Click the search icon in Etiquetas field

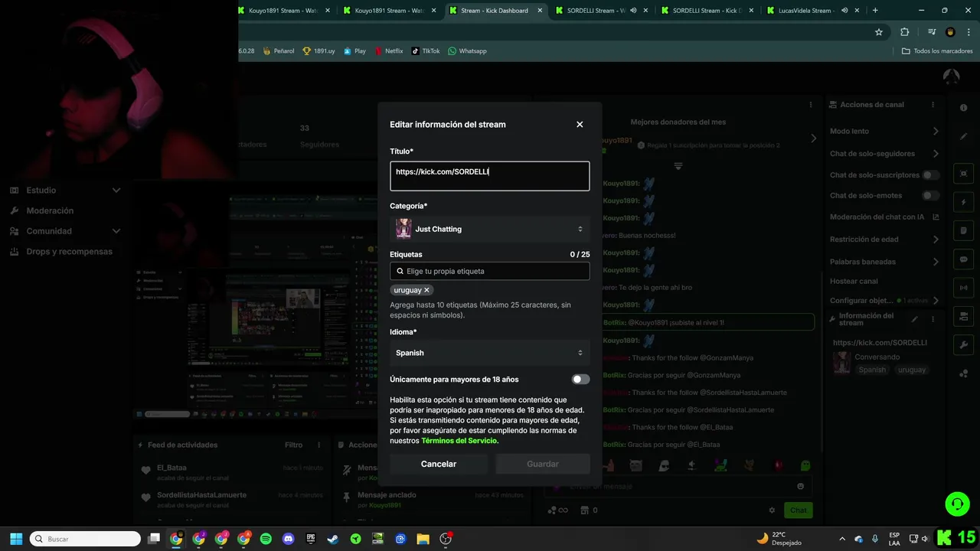point(400,271)
